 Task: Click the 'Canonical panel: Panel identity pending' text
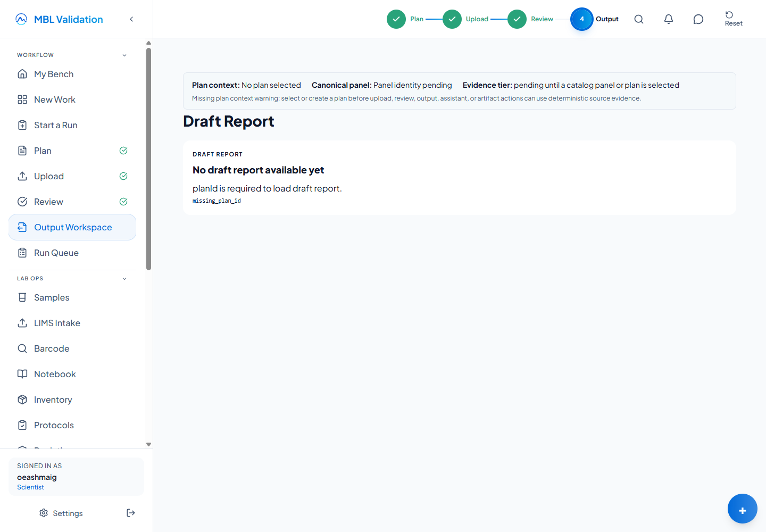click(x=382, y=85)
